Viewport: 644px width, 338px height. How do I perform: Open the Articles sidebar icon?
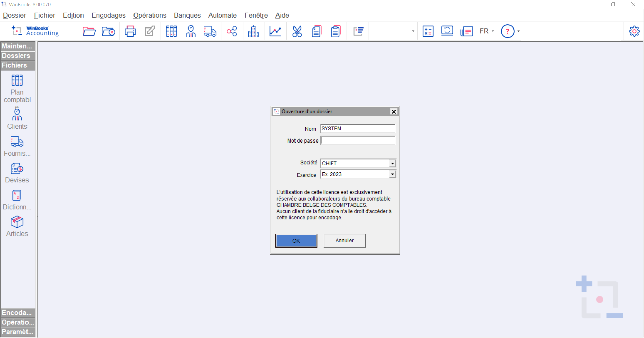click(x=17, y=222)
